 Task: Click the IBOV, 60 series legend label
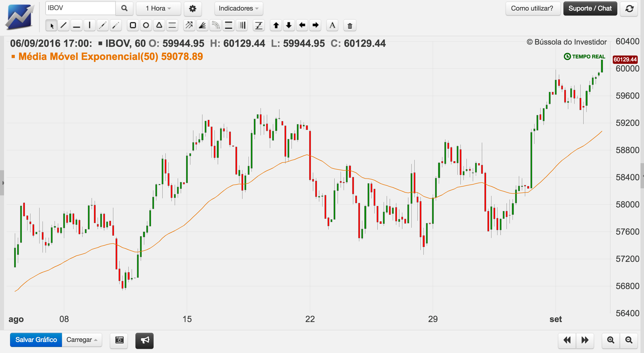(x=125, y=44)
